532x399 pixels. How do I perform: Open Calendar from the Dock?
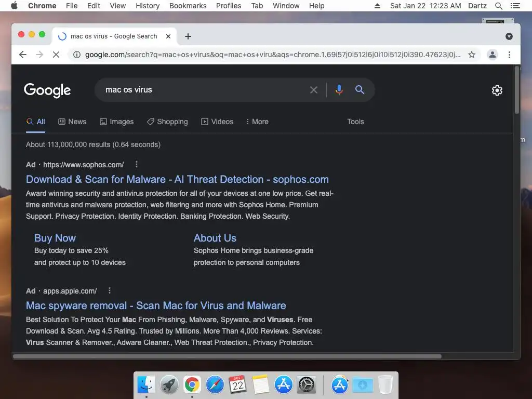tap(237, 384)
